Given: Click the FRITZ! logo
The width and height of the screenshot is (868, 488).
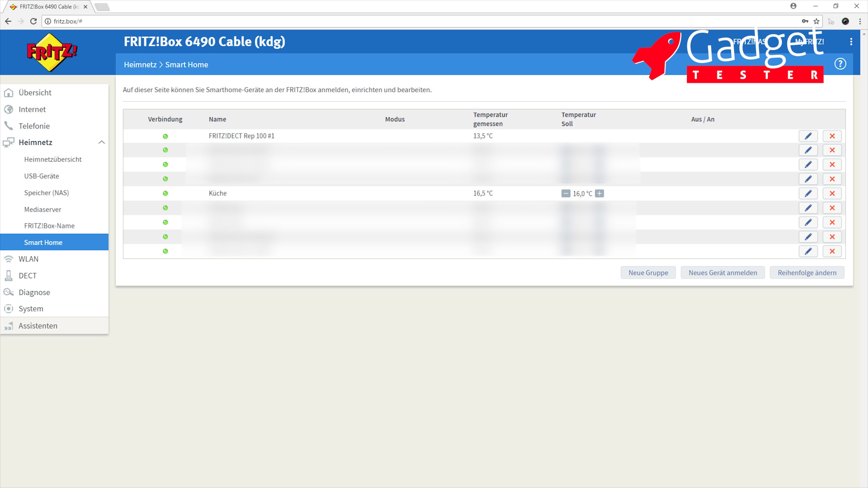Looking at the screenshot, I should [x=52, y=52].
